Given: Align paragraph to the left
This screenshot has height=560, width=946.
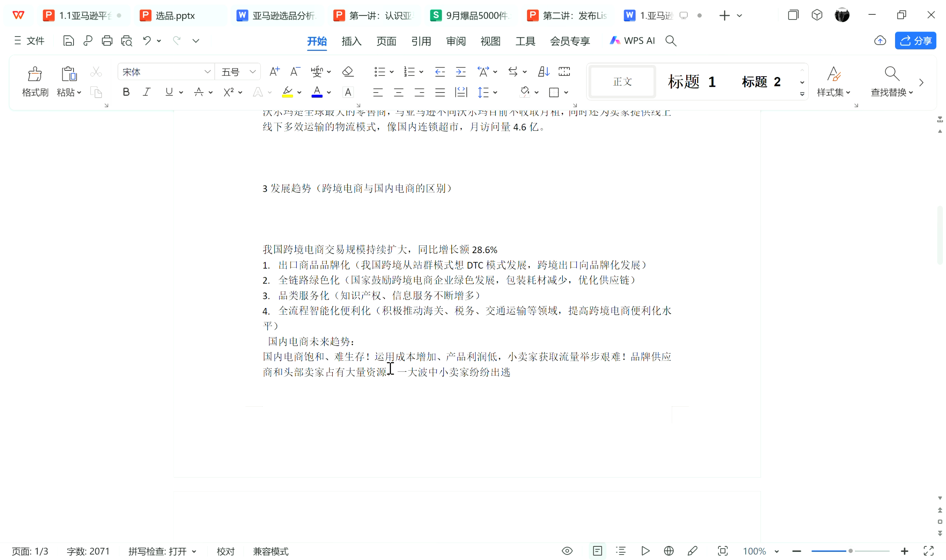Looking at the screenshot, I should [378, 93].
